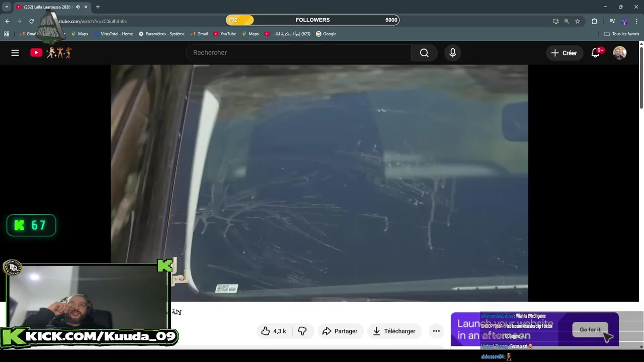
Task: Mute the tab using speaker icon
Action: (x=77, y=7)
